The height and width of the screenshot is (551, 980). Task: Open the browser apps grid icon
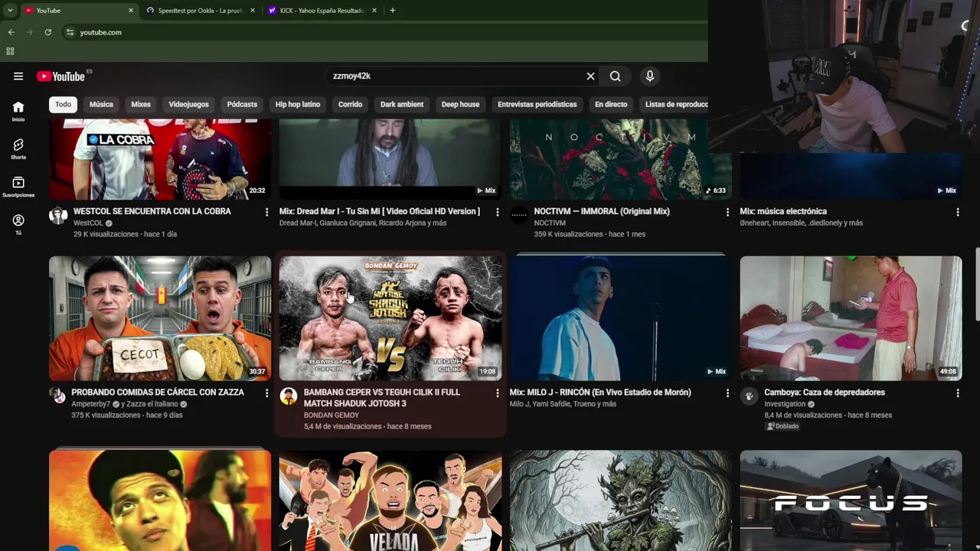coord(10,51)
